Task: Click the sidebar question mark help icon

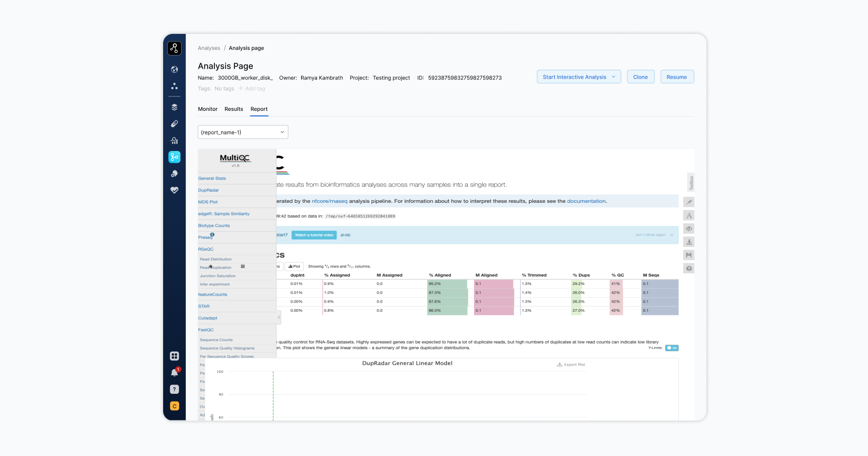Action: (174, 390)
